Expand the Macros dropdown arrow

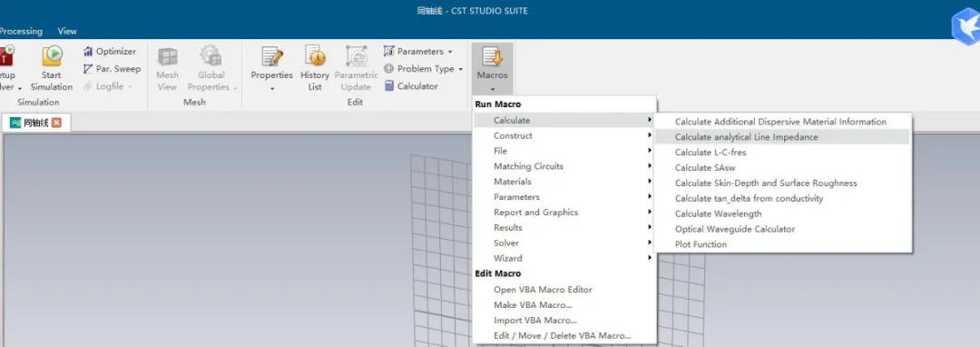[493, 89]
